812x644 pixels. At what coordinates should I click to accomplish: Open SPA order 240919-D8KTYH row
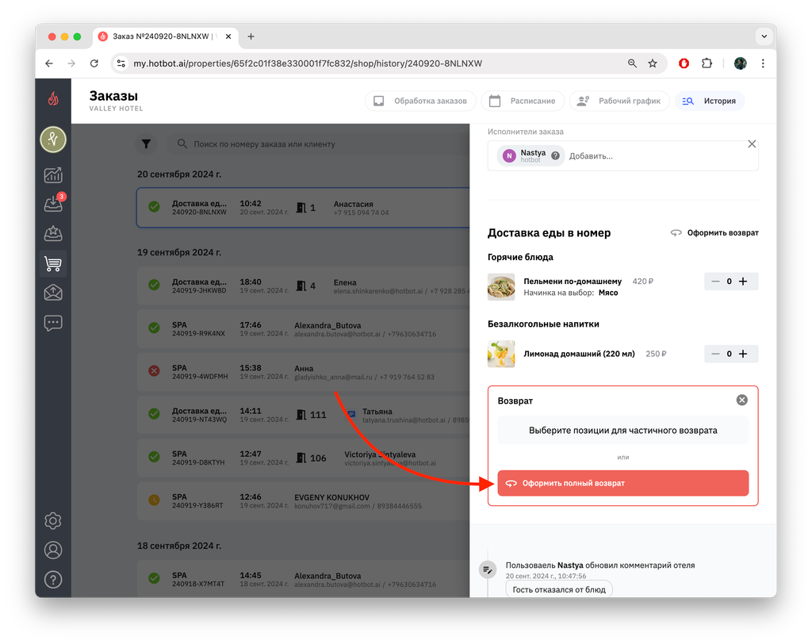303,458
